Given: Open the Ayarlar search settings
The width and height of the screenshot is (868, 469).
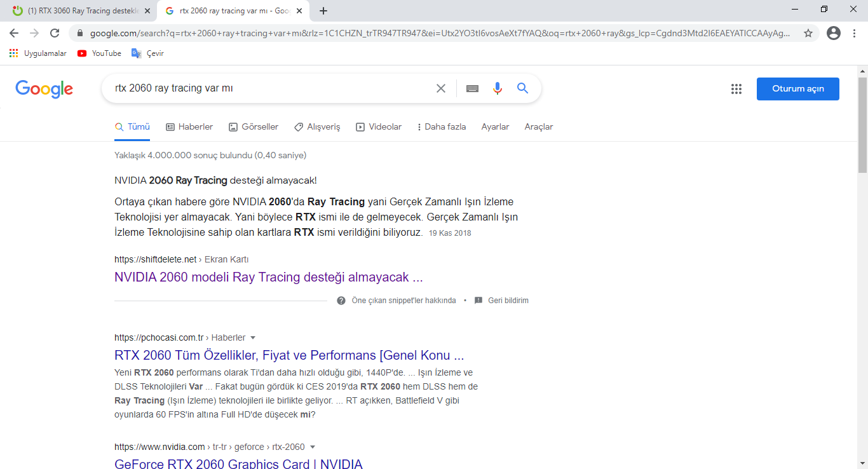Looking at the screenshot, I should pyautogui.click(x=496, y=127).
